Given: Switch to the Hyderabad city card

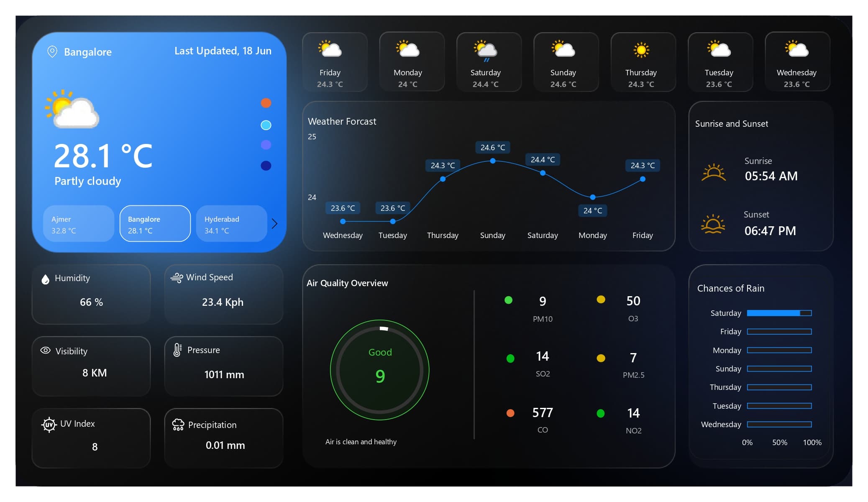Looking at the screenshot, I should pos(232,223).
